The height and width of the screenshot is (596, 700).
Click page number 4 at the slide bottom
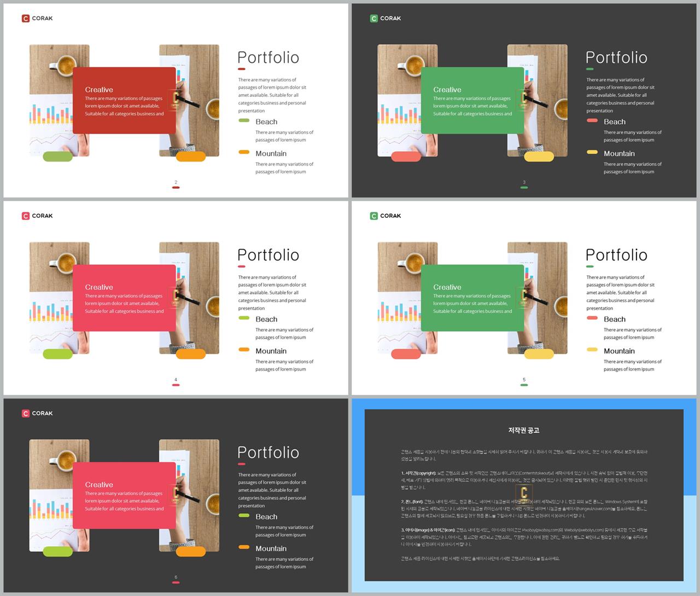[176, 380]
